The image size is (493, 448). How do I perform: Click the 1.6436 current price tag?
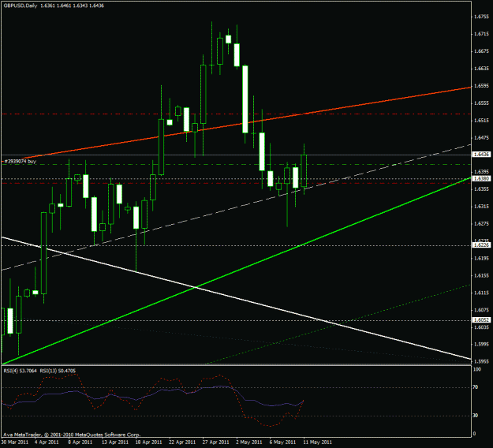click(482, 155)
